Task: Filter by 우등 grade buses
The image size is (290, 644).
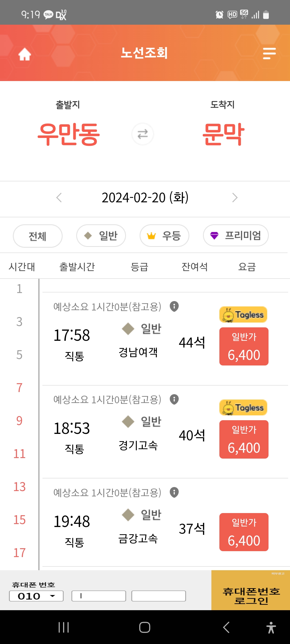Action: point(164,236)
